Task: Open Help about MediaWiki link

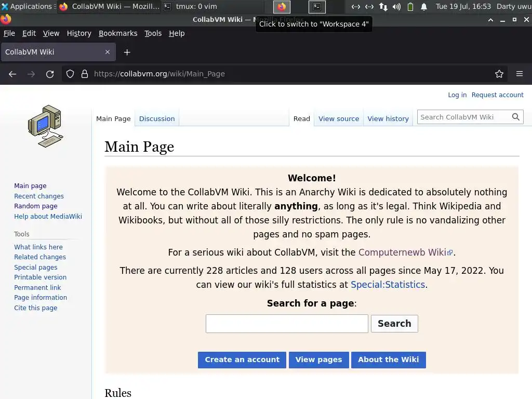Action: pyautogui.click(x=48, y=217)
